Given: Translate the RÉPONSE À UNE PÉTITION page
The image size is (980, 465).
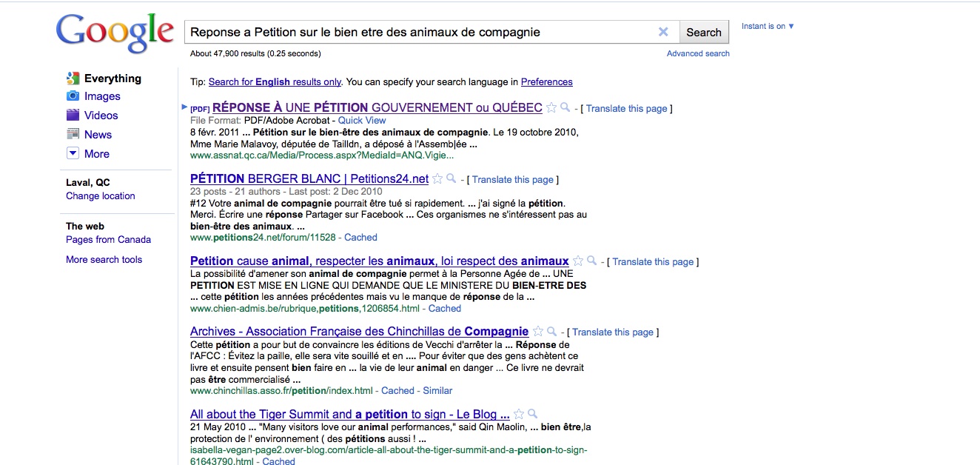Looking at the screenshot, I should [626, 109].
